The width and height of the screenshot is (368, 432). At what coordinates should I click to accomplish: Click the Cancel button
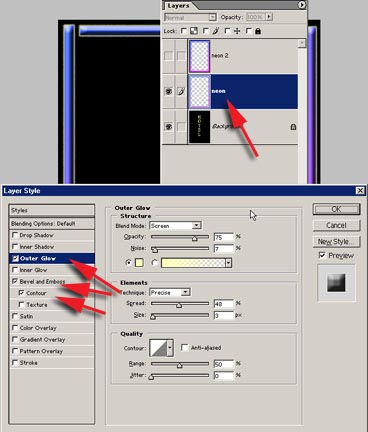click(x=336, y=225)
